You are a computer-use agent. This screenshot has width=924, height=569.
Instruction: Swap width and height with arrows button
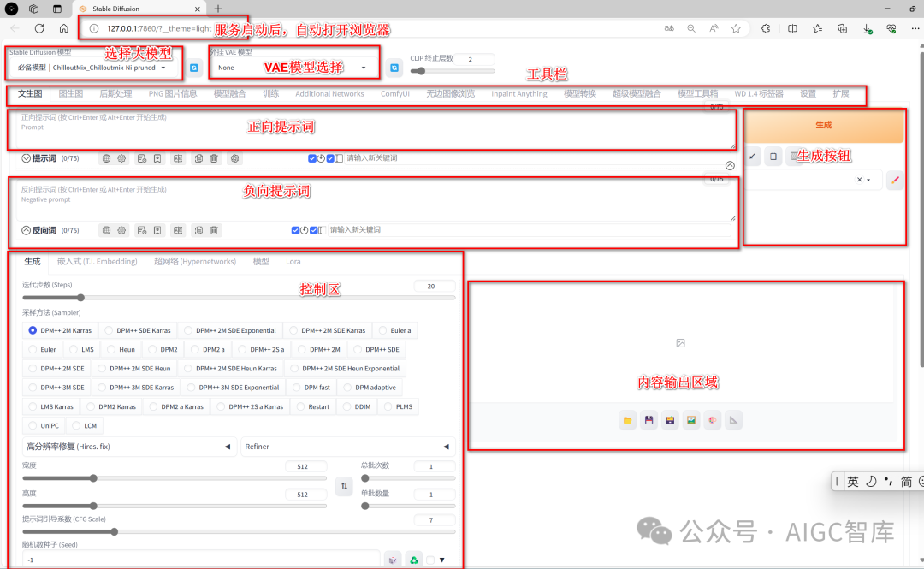pyautogui.click(x=344, y=487)
